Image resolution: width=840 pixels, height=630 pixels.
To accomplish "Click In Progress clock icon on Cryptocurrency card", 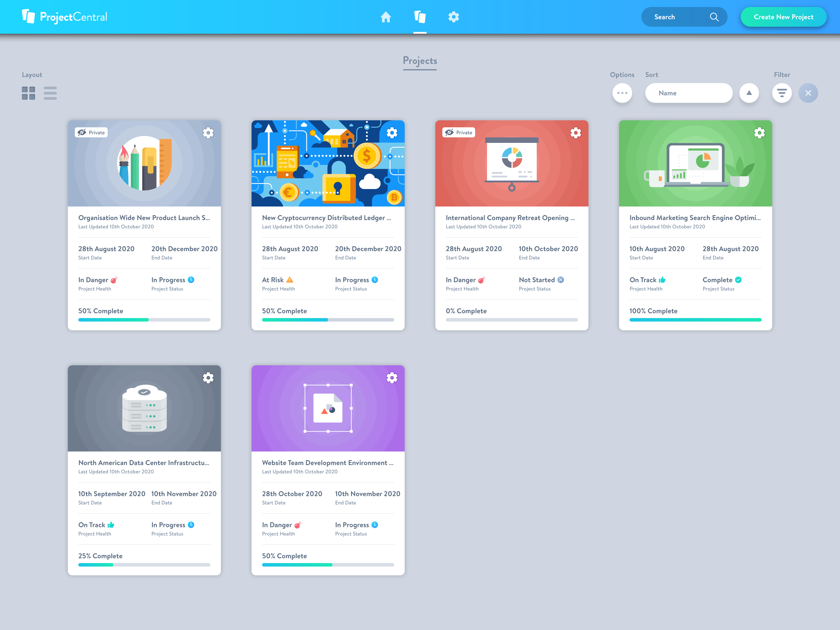I will coord(375,280).
